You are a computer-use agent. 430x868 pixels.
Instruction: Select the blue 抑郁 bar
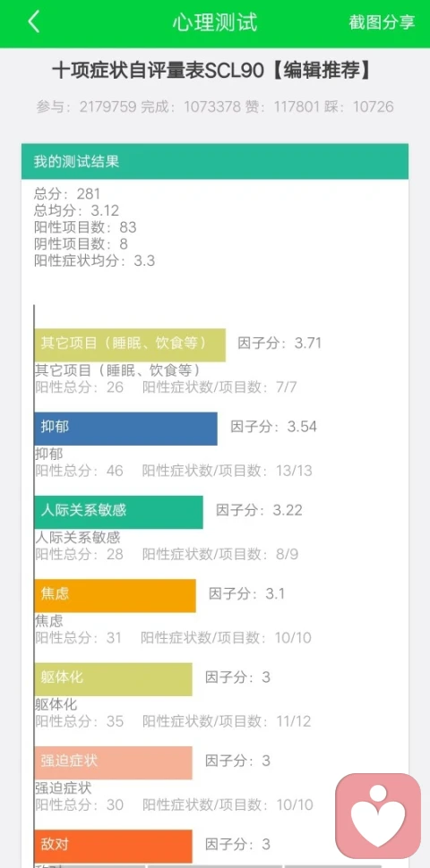pos(125,429)
